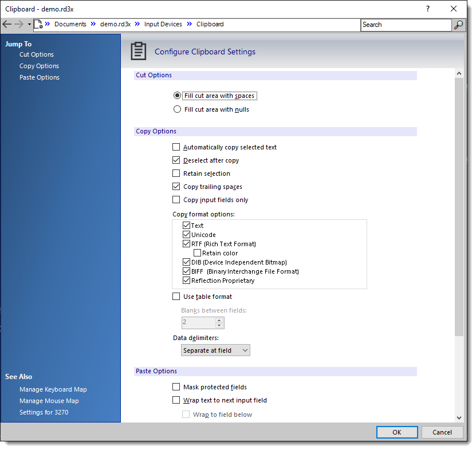Image resolution: width=476 pixels, height=450 pixels.
Task: Decrease Blanks between fields spinner
Action: [219, 326]
